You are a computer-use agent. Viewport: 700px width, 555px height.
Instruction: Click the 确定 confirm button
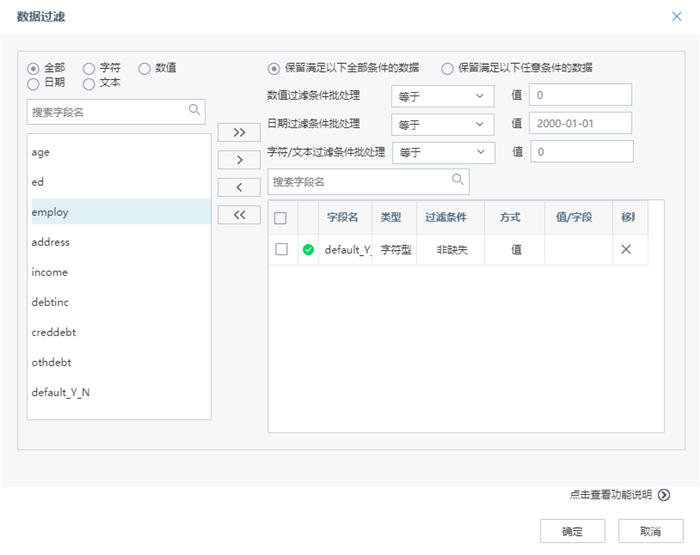click(x=572, y=531)
